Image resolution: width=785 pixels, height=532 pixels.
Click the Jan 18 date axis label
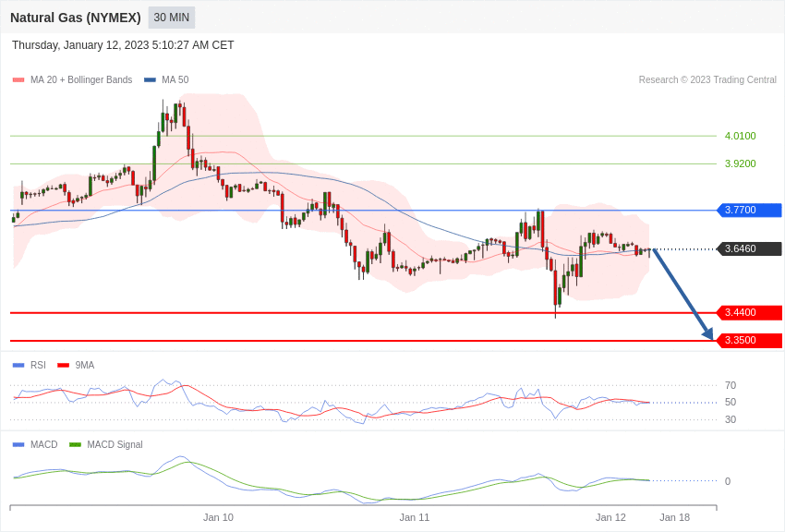(x=674, y=517)
